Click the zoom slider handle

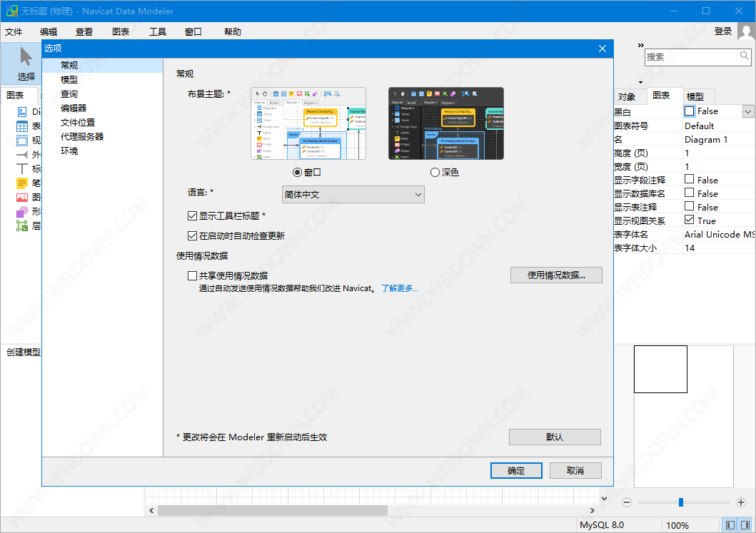click(x=681, y=502)
